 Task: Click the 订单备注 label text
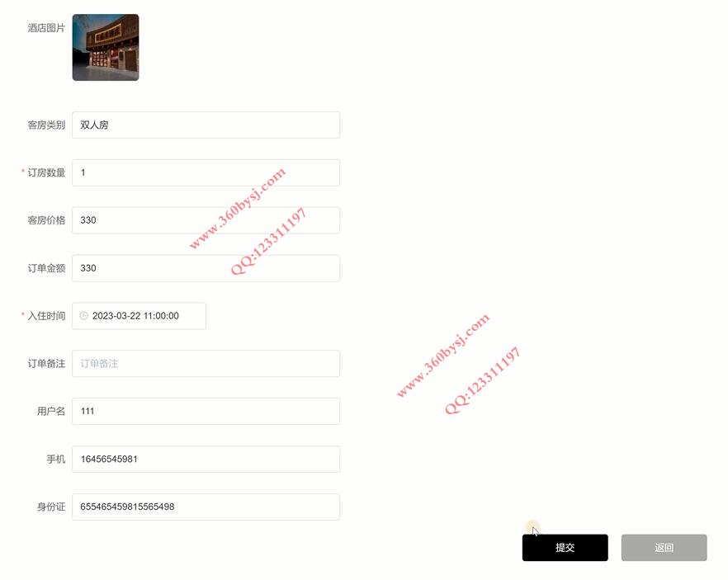pos(46,363)
